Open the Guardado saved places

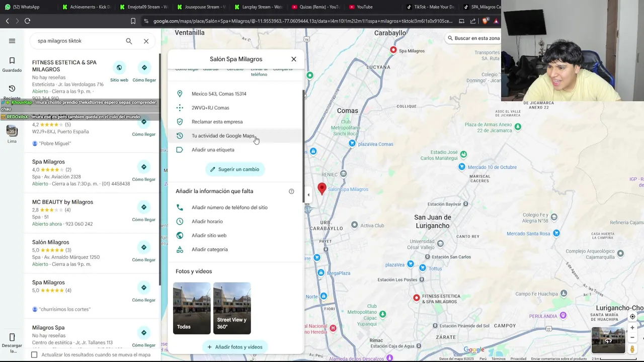[x=12, y=64]
